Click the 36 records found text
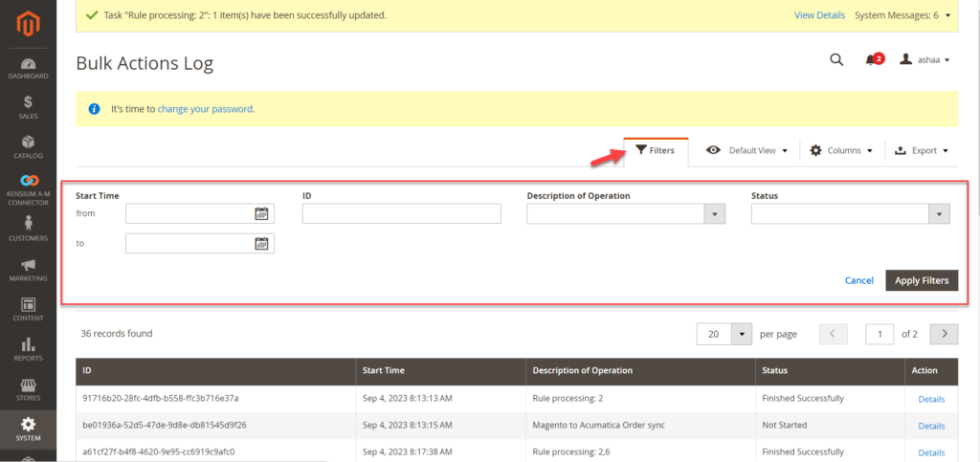 pos(116,334)
